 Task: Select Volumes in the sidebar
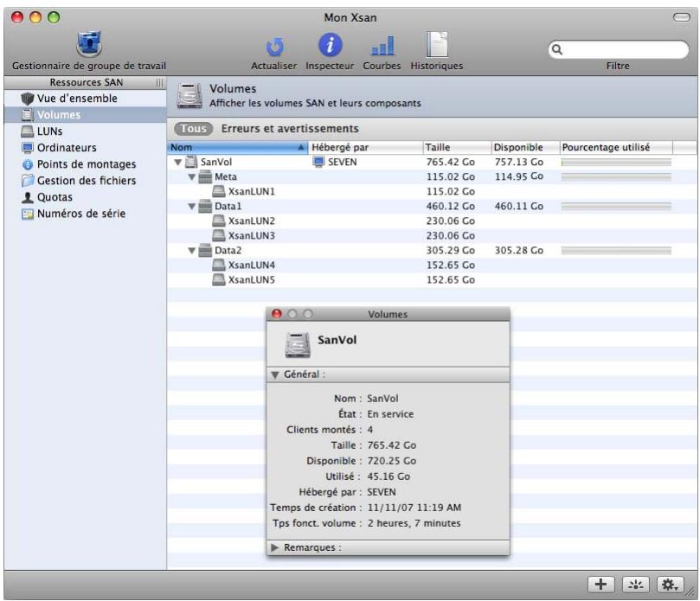[x=85, y=115]
